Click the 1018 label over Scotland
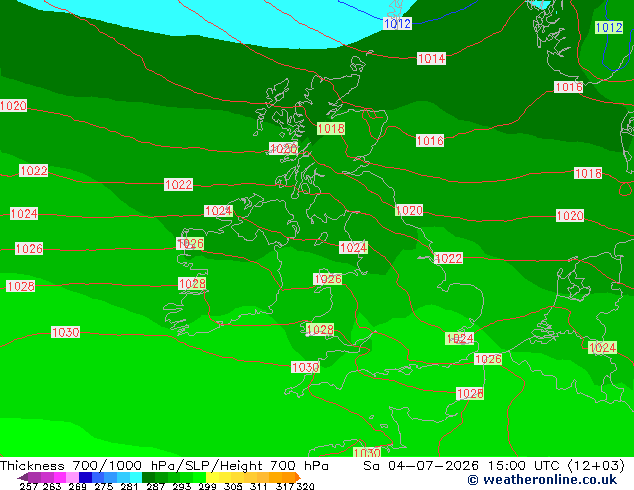Viewport: 634px width, 490px height. [x=331, y=129]
